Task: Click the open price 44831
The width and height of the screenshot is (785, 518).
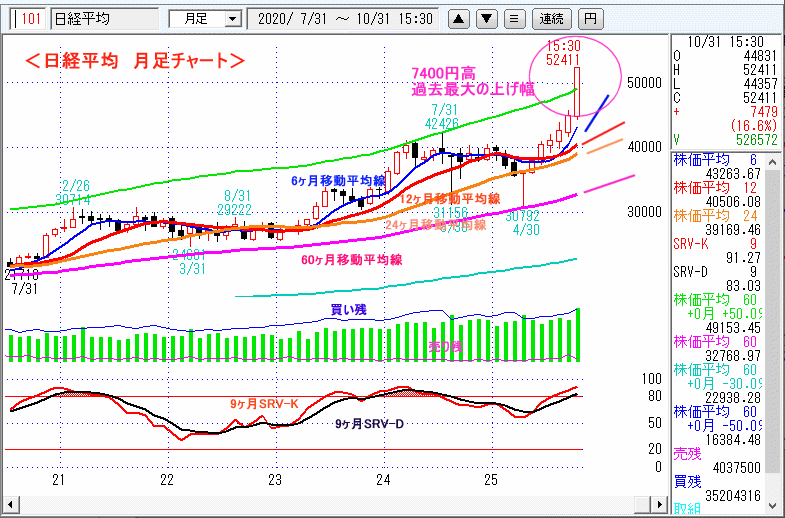Action: pos(760,56)
